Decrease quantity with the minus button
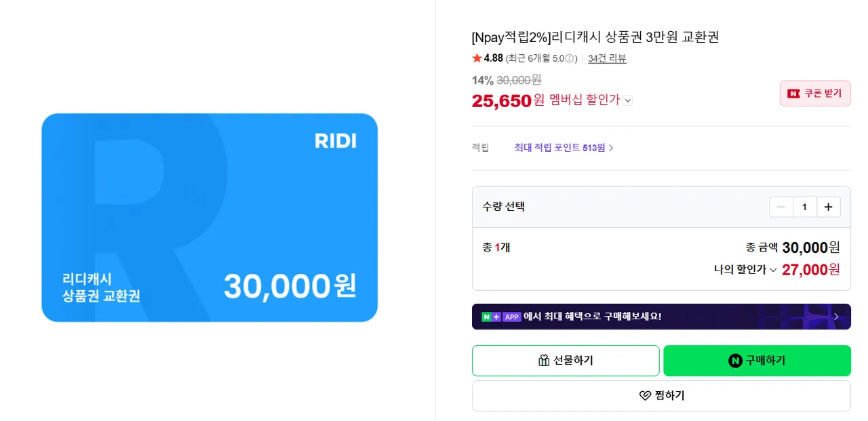This screenshot has height=421, width=868. (x=781, y=207)
